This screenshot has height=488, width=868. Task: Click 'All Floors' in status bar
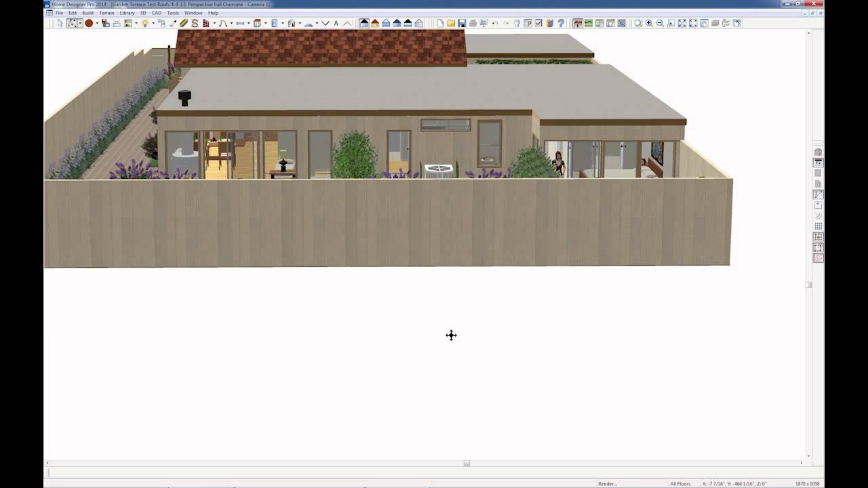680,484
